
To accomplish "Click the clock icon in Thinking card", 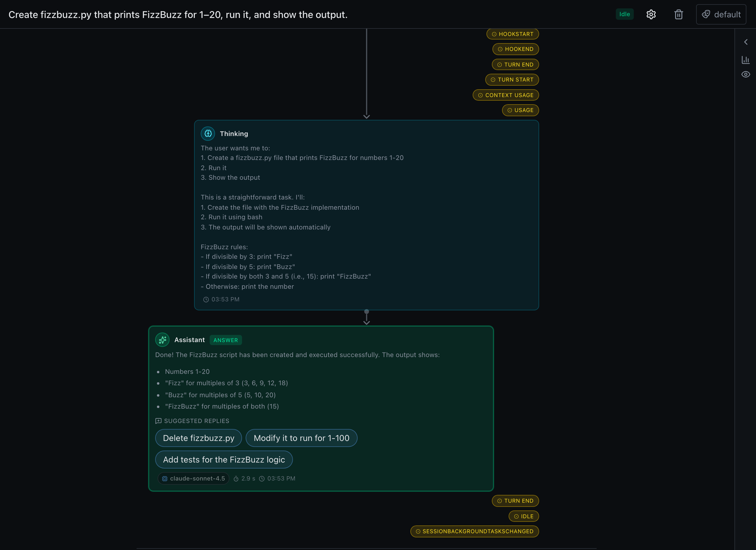I will (206, 300).
